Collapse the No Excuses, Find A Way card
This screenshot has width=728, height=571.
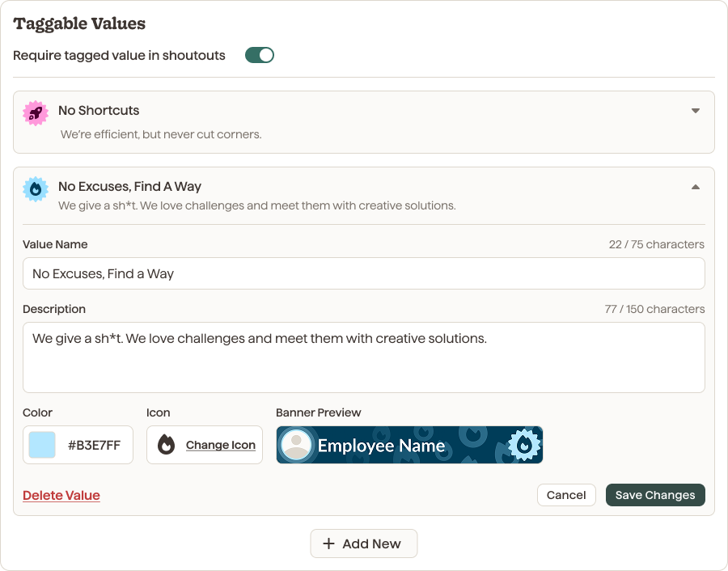tap(696, 187)
